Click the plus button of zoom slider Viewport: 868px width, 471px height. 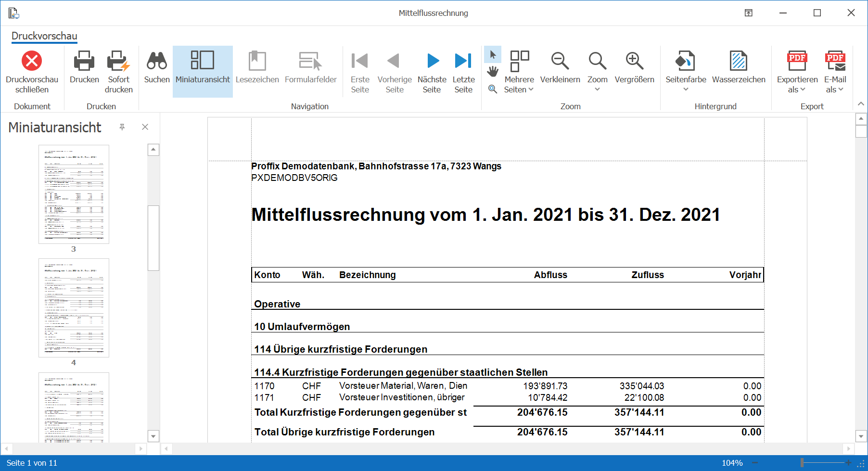[x=848, y=463]
